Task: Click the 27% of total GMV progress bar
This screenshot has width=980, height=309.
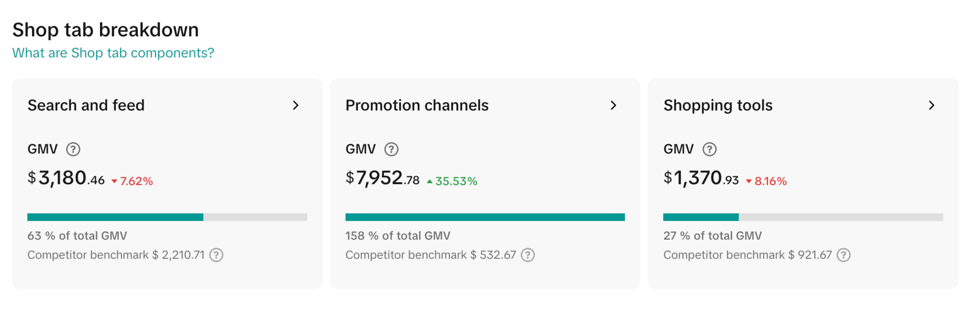Action: tap(803, 217)
